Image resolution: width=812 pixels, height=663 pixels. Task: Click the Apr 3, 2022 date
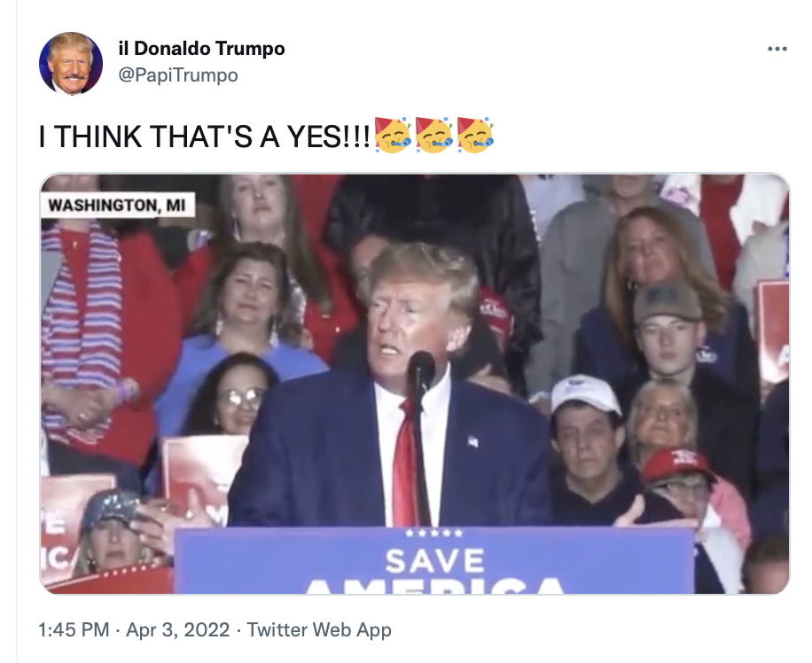click(x=177, y=630)
